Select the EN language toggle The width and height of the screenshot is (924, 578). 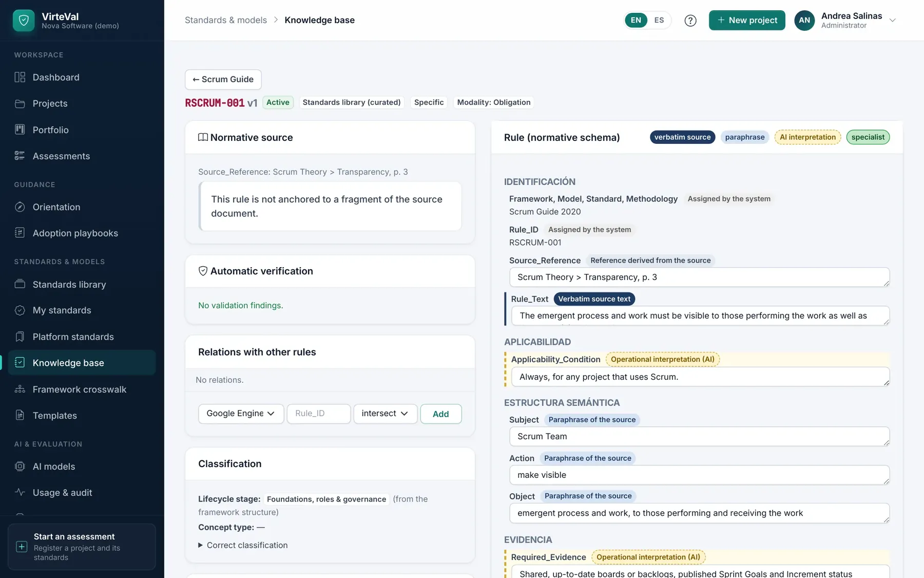tap(636, 21)
